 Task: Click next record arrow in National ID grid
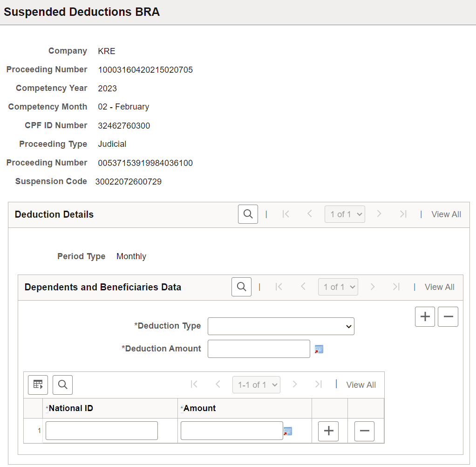[296, 385]
